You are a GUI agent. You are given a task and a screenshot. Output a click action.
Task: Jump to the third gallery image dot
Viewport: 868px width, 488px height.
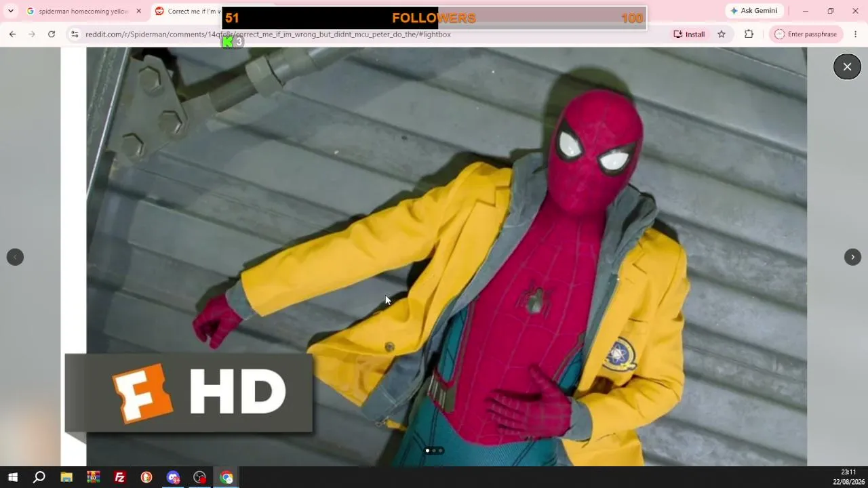tap(440, 451)
